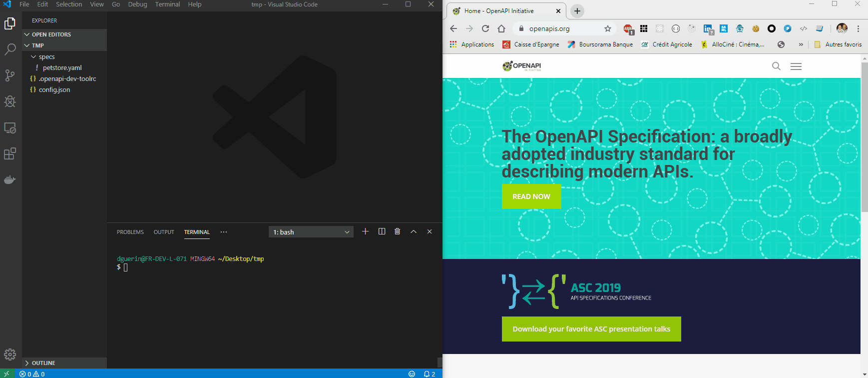The width and height of the screenshot is (868, 378).
Task: Create a new terminal with plus icon
Action: (x=366, y=231)
